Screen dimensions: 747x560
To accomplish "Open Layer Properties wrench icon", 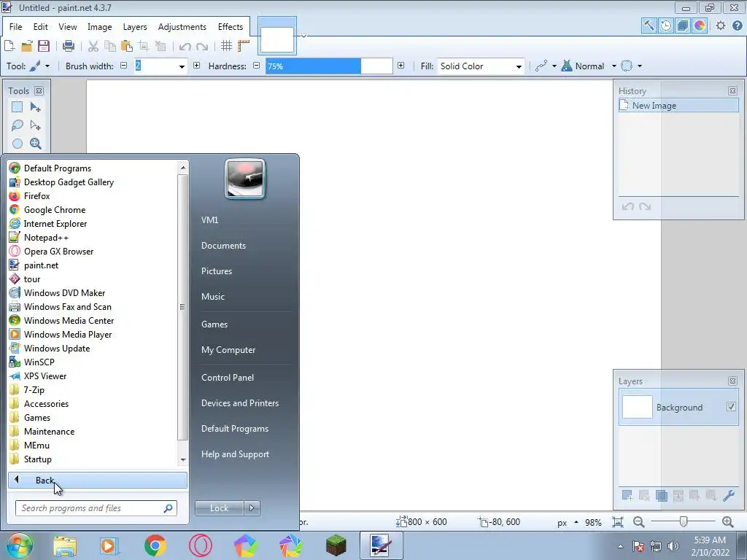I will point(729,496).
